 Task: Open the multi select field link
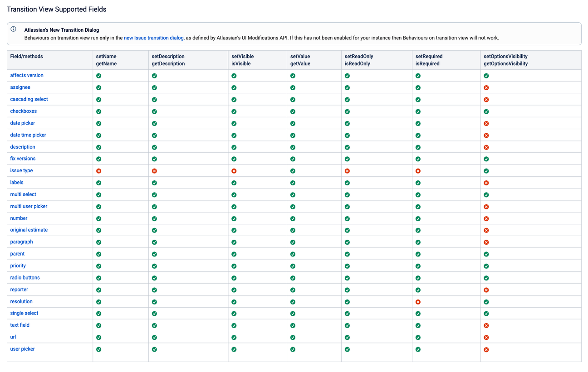[x=23, y=194]
